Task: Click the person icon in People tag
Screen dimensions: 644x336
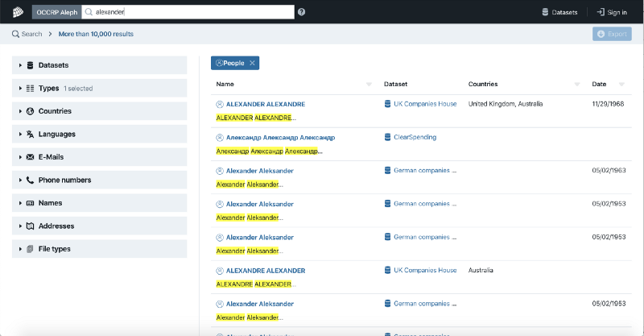Action: (x=219, y=63)
